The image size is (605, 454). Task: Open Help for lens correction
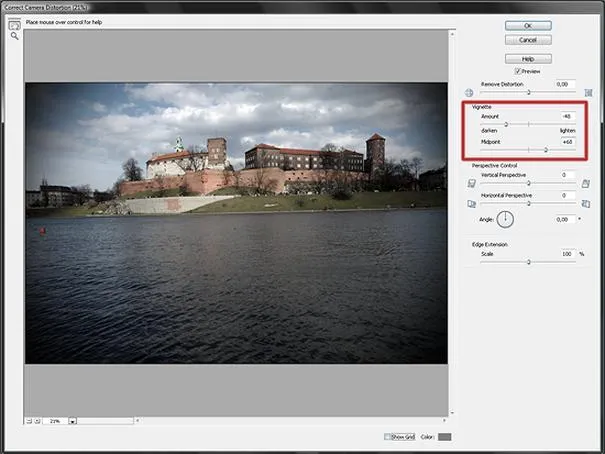528,59
